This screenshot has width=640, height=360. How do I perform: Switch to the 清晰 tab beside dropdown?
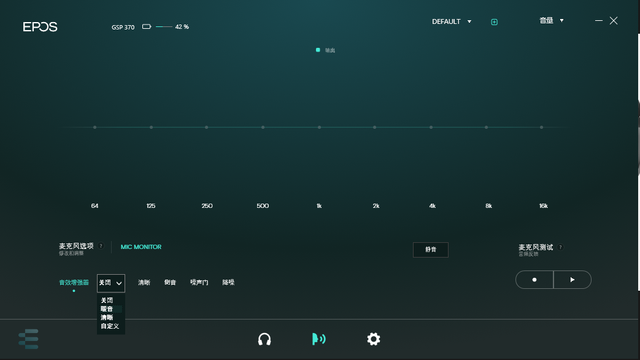[x=144, y=282]
